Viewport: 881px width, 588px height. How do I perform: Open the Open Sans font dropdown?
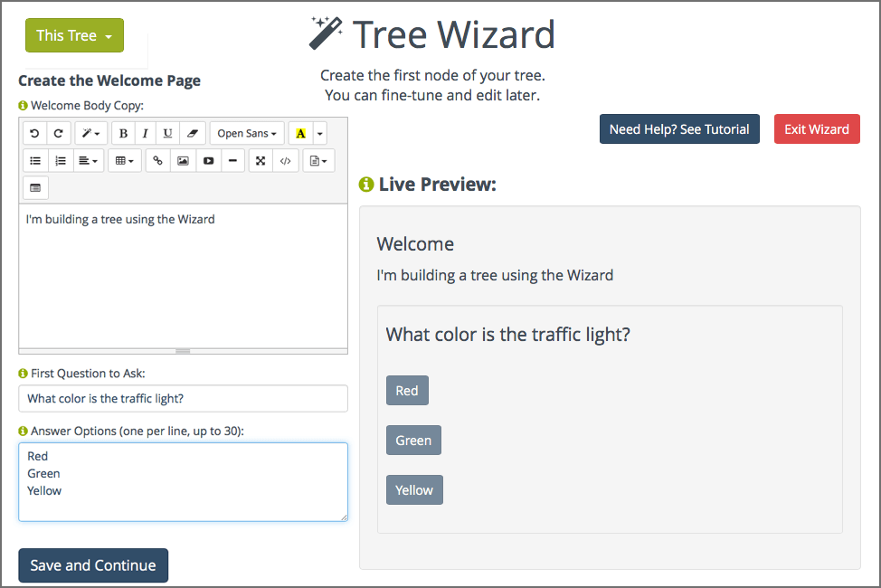[x=247, y=133]
